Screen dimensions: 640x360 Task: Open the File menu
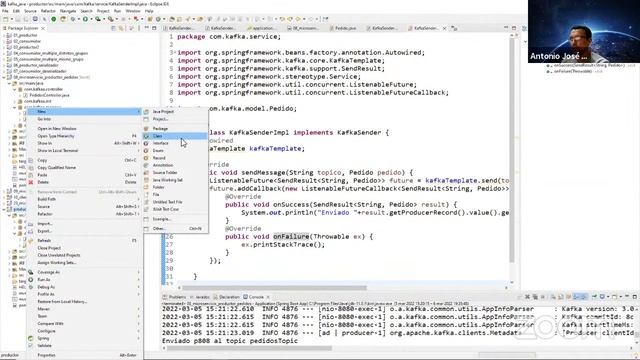5,11
